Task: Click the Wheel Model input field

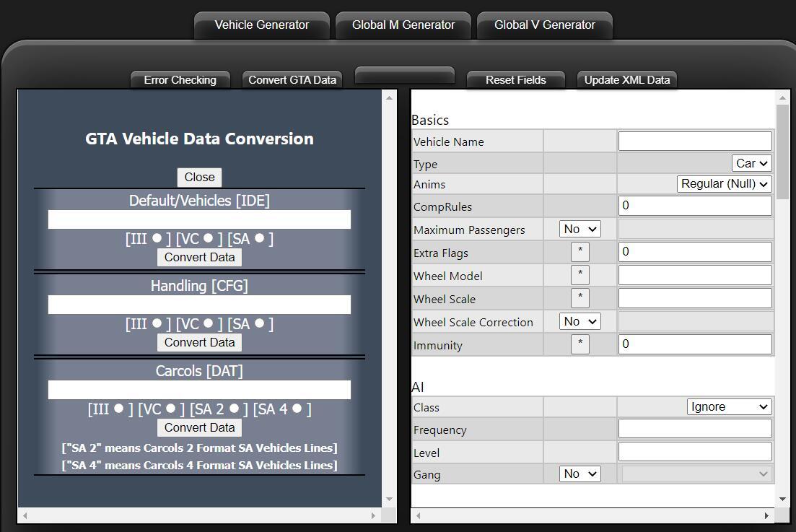Action: 695,275
